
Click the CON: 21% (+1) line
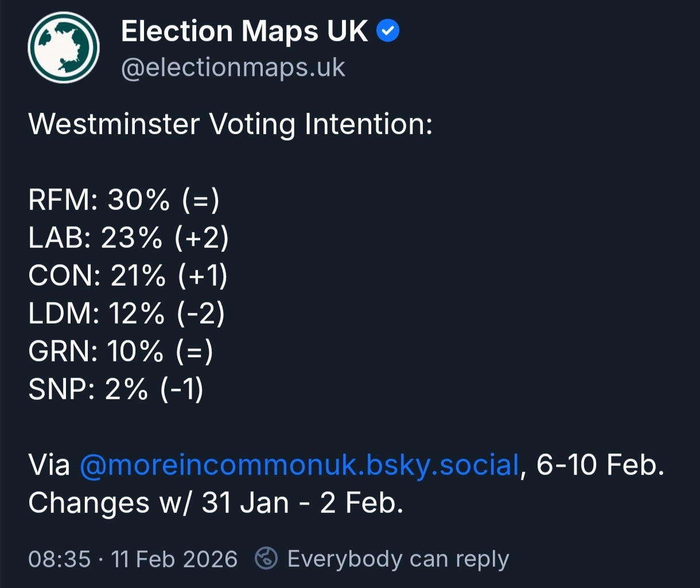[x=128, y=276]
